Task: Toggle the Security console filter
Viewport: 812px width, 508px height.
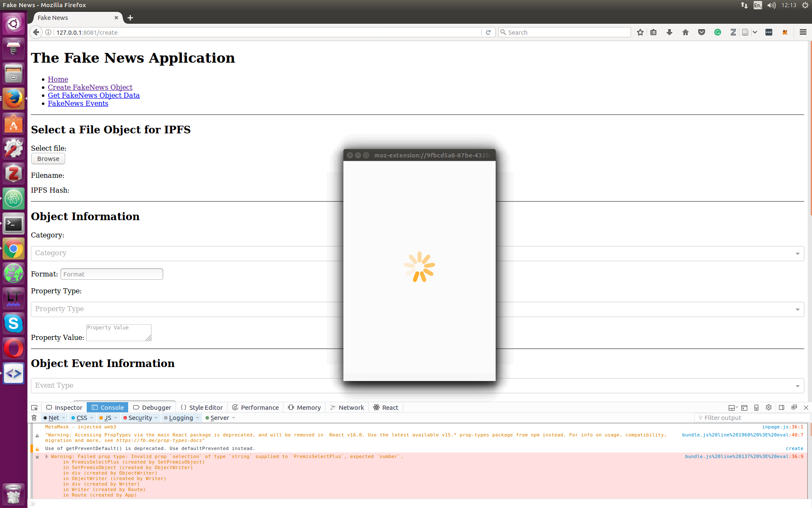Action: coord(140,418)
